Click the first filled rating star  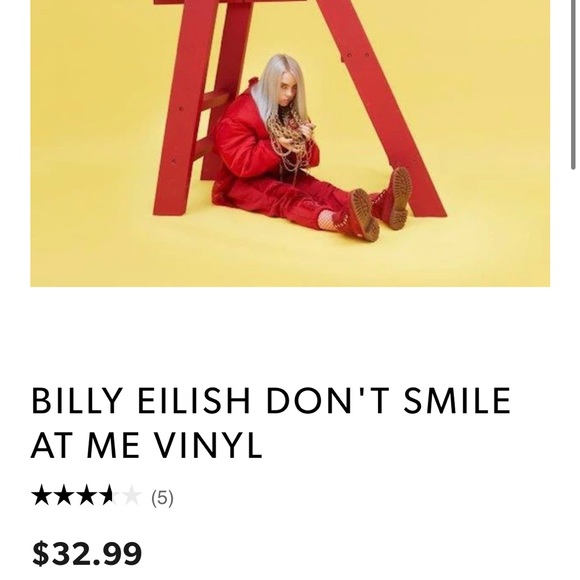click(42, 496)
